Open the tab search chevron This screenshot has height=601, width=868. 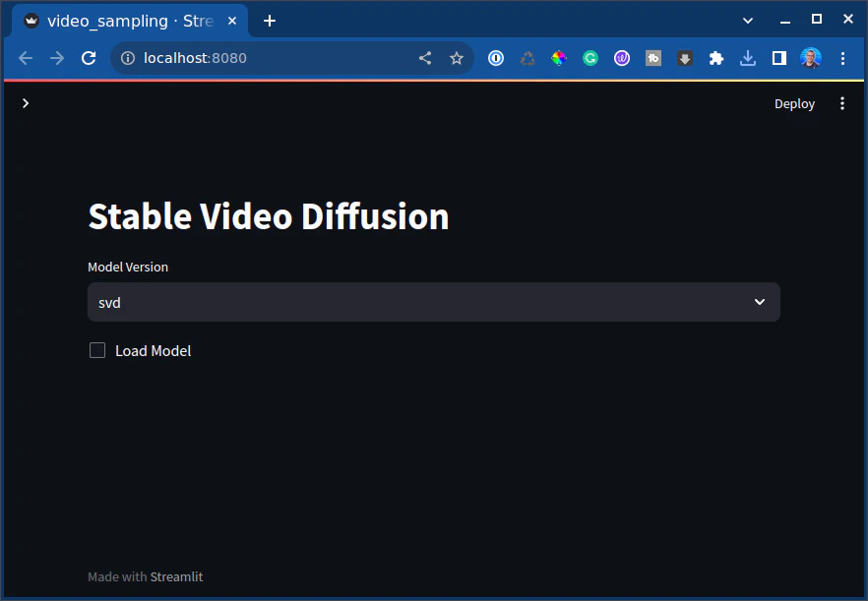click(747, 21)
